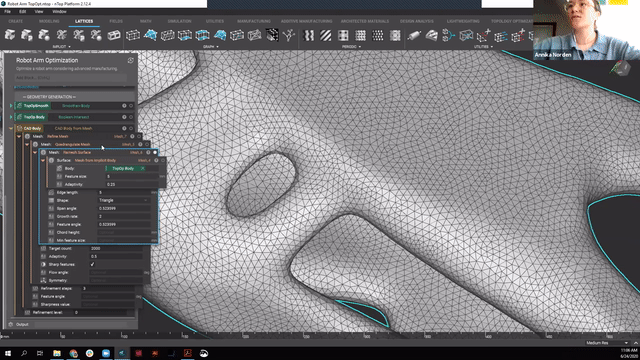Image resolution: width=640 pixels, height=360 pixels.
Task: Click Smoothen Body block label
Action: tap(76, 106)
